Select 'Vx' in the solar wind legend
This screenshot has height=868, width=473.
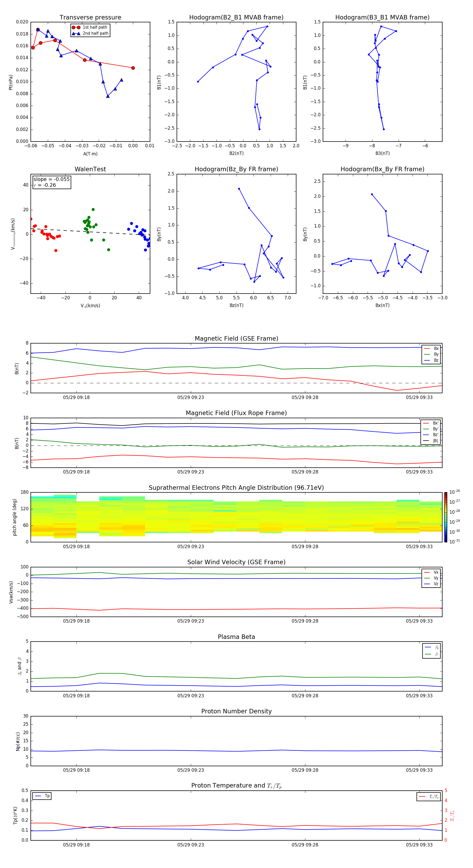tap(431, 572)
